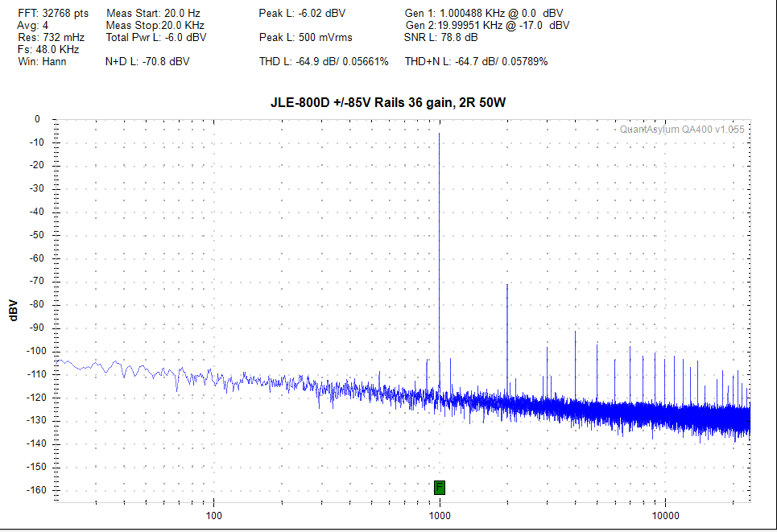Click the -100 y-axis tick label
777x532 pixels.
pos(35,351)
